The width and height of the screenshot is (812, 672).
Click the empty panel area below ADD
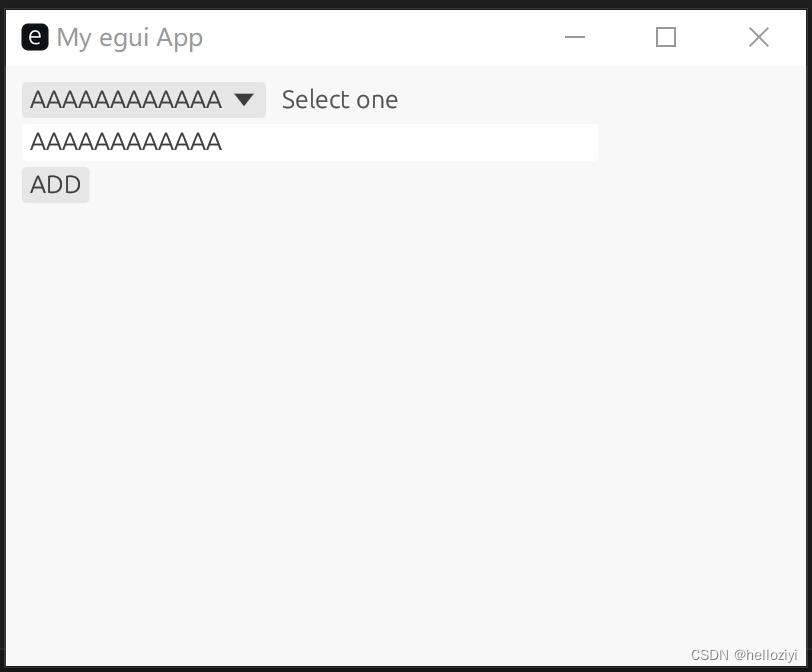(x=400, y=400)
